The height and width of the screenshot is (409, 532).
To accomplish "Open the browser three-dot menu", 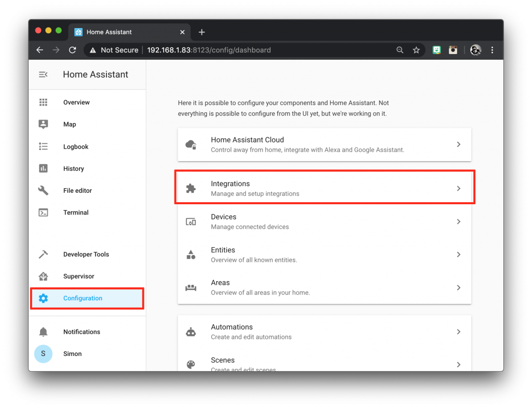I will tap(492, 50).
